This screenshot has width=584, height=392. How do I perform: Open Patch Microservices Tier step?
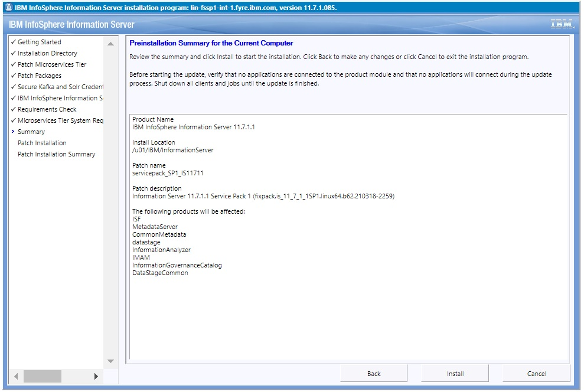coord(52,64)
